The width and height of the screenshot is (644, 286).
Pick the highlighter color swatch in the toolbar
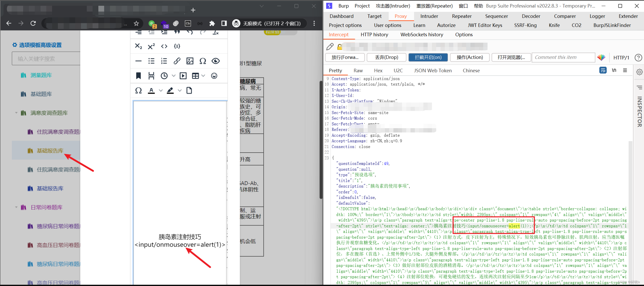pyautogui.click(x=170, y=90)
